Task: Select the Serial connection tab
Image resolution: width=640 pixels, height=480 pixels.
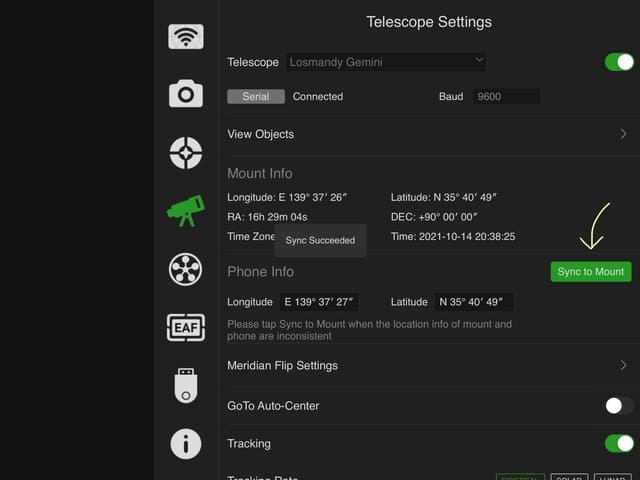Action: point(256,97)
